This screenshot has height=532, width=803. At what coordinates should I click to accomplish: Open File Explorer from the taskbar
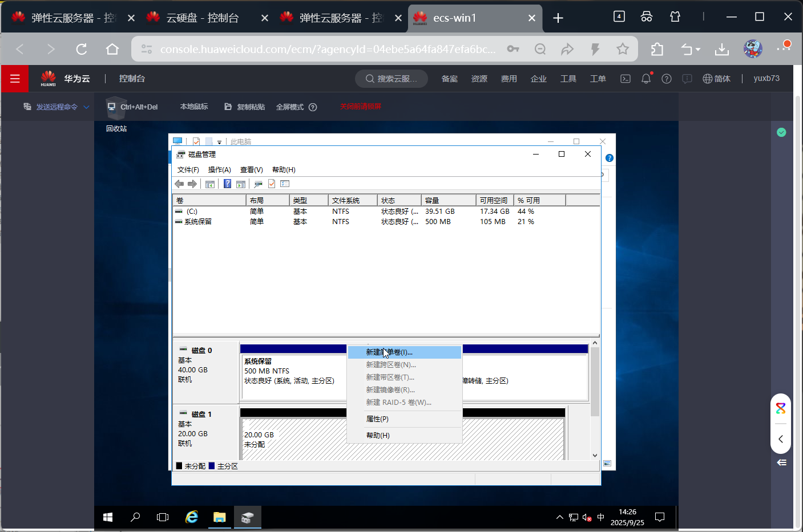click(220, 517)
